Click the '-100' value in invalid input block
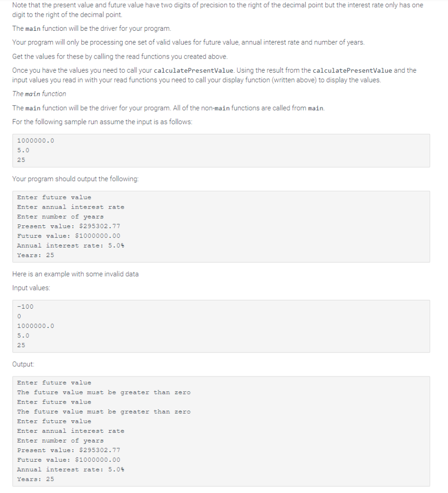This screenshot has width=448, height=493. (25, 307)
